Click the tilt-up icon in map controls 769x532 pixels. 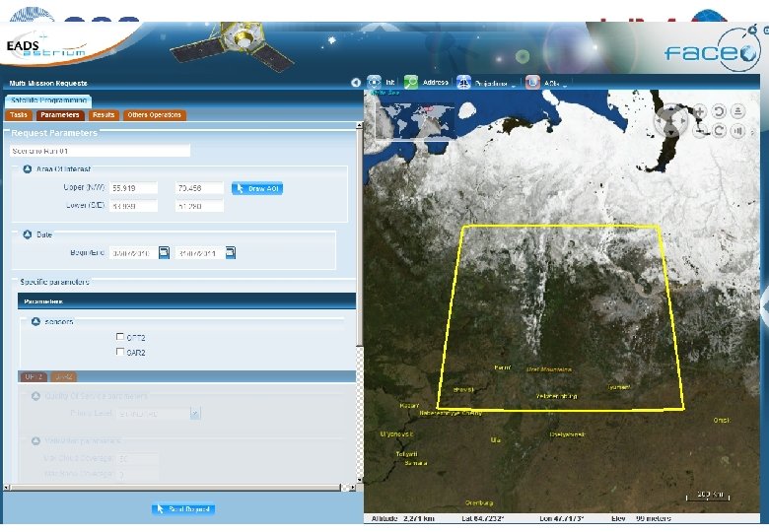coord(737,111)
